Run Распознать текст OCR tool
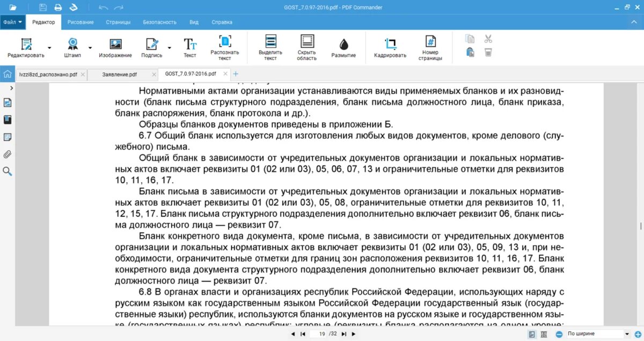The height and width of the screenshot is (341, 644). tap(225, 47)
